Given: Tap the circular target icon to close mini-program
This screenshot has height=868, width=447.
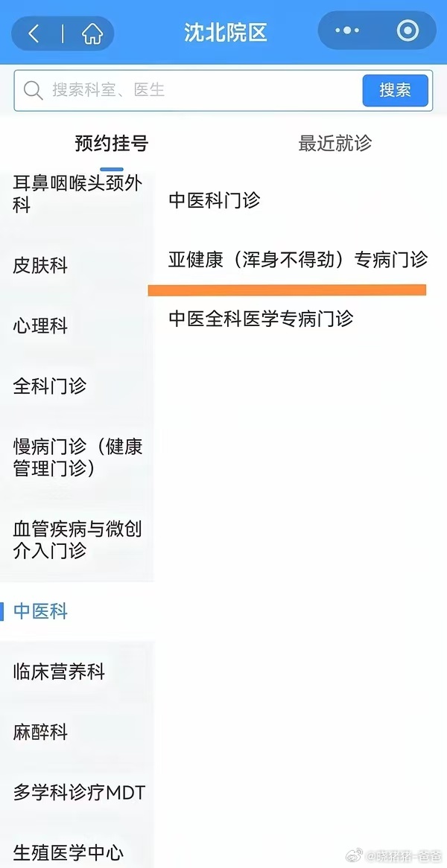Looking at the screenshot, I should [406, 31].
